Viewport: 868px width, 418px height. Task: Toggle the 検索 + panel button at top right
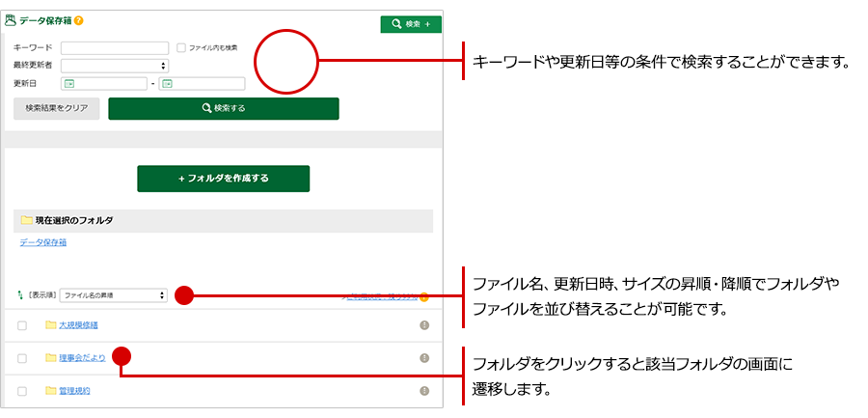[410, 24]
